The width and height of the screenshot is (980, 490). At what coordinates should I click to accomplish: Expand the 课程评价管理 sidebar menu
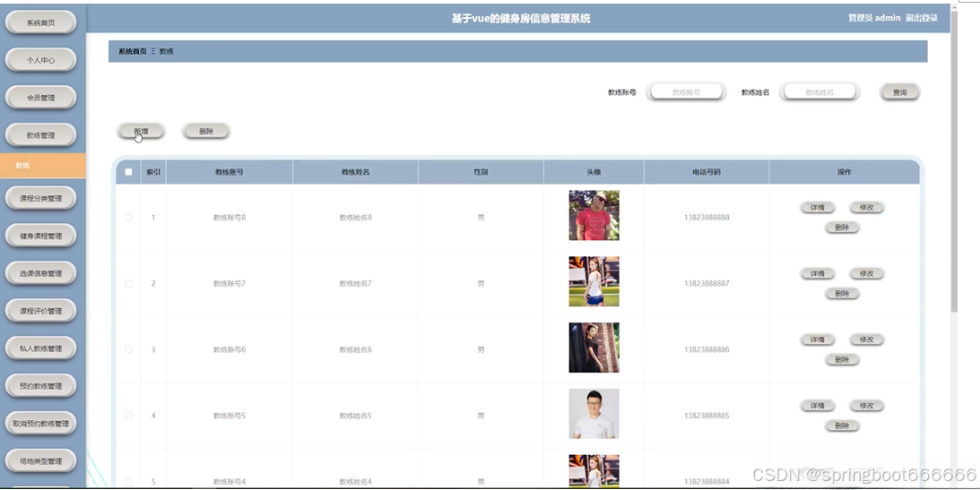click(x=40, y=311)
